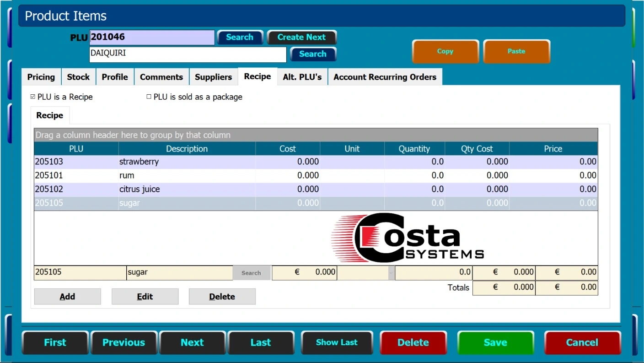Viewport: 644px width, 363px height.
Task: Click the DAIQUIRI description input field
Action: pos(188,54)
